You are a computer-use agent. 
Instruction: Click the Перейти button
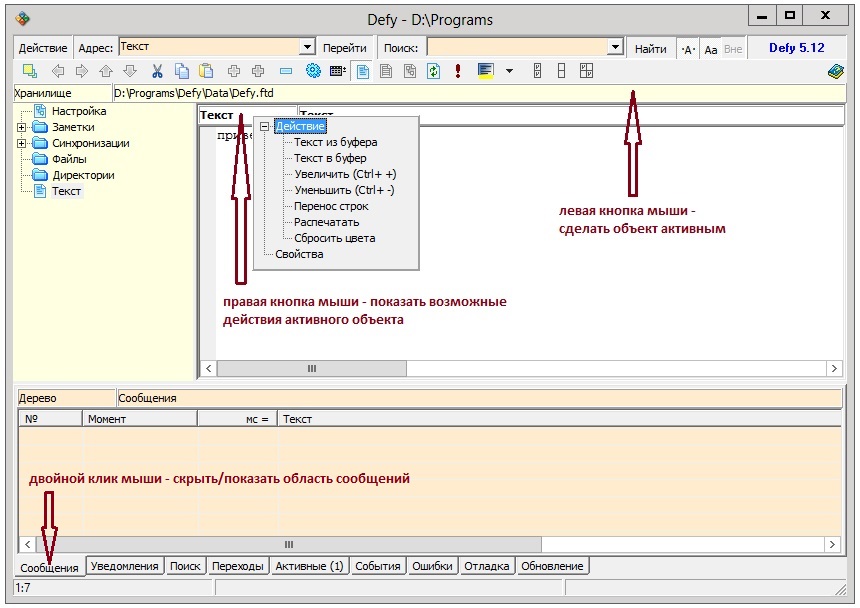point(344,48)
